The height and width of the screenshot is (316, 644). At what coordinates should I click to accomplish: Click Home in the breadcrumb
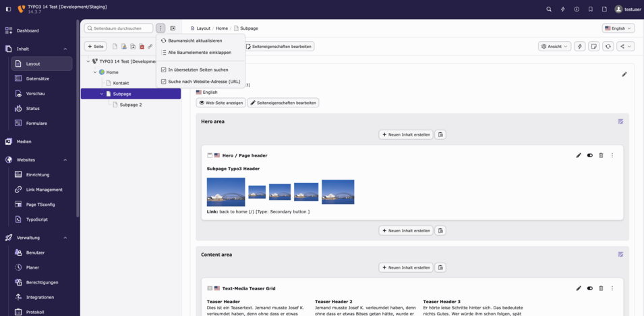pyautogui.click(x=222, y=28)
